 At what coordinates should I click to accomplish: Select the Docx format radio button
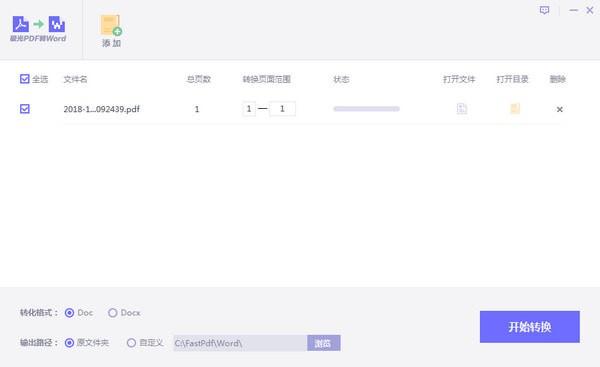[112, 313]
